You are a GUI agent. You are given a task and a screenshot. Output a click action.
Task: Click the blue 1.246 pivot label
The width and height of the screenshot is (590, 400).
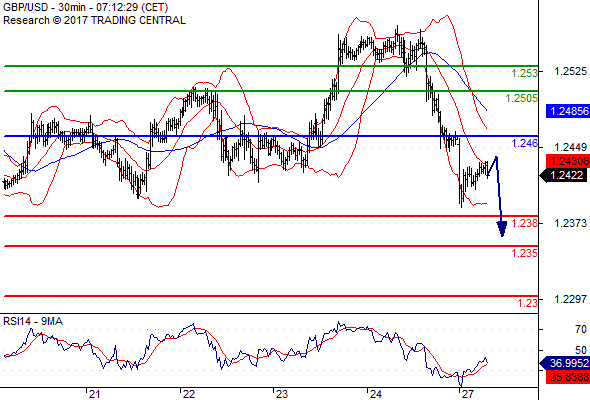[525, 143]
